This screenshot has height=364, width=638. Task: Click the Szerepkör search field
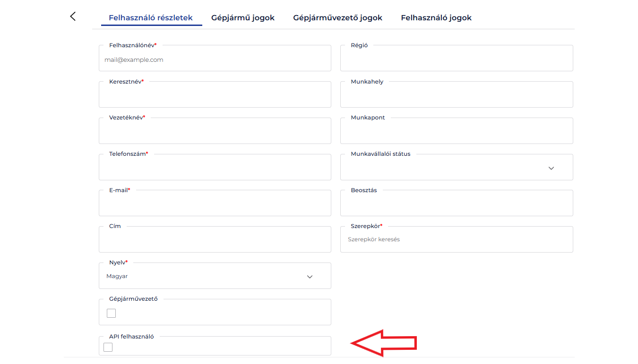pos(456,240)
